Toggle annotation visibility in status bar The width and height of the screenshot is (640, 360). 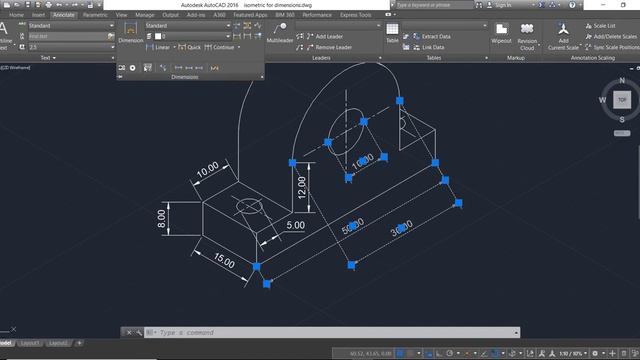(x=542, y=353)
